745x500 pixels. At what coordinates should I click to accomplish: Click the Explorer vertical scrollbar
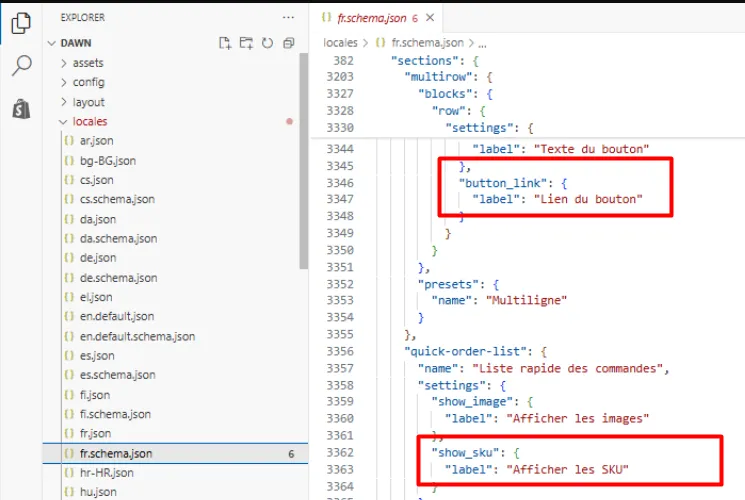[x=304, y=161]
